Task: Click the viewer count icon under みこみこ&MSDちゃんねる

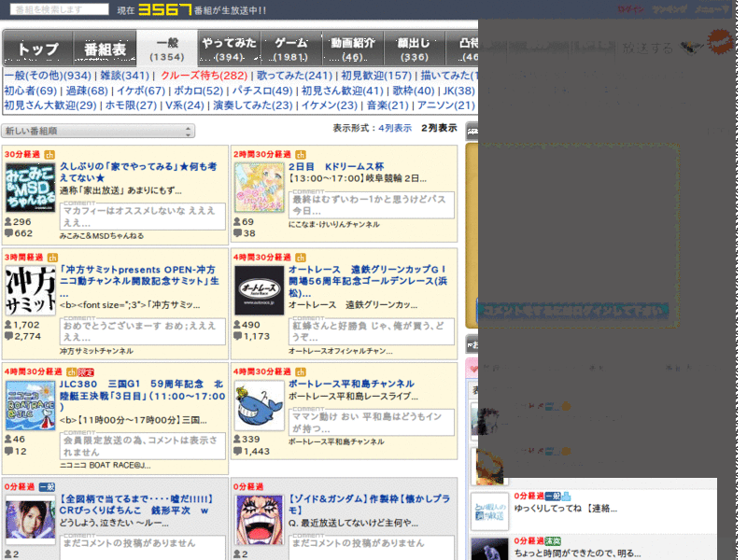Action: 9,221
